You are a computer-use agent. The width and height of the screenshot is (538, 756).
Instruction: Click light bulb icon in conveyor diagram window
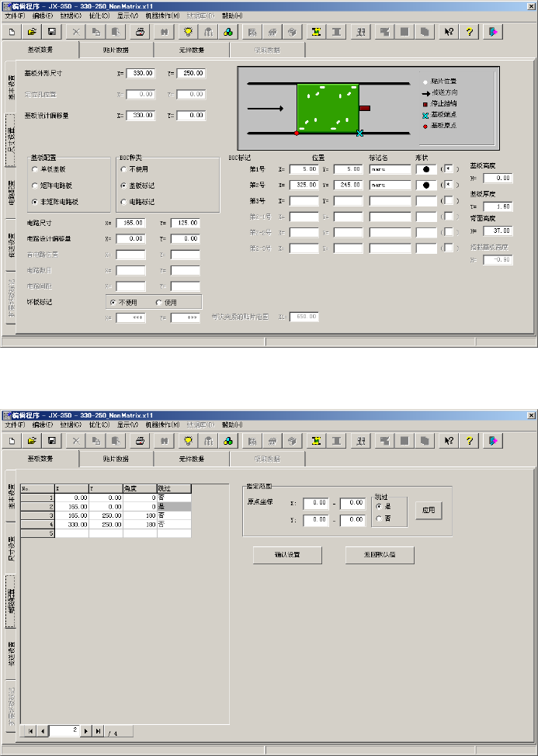pos(188,32)
